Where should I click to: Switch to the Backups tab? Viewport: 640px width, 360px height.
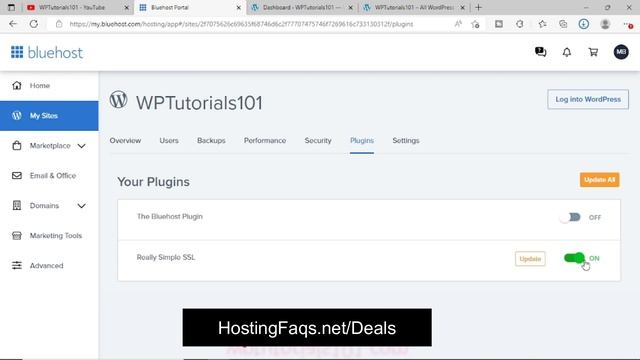pos(211,140)
